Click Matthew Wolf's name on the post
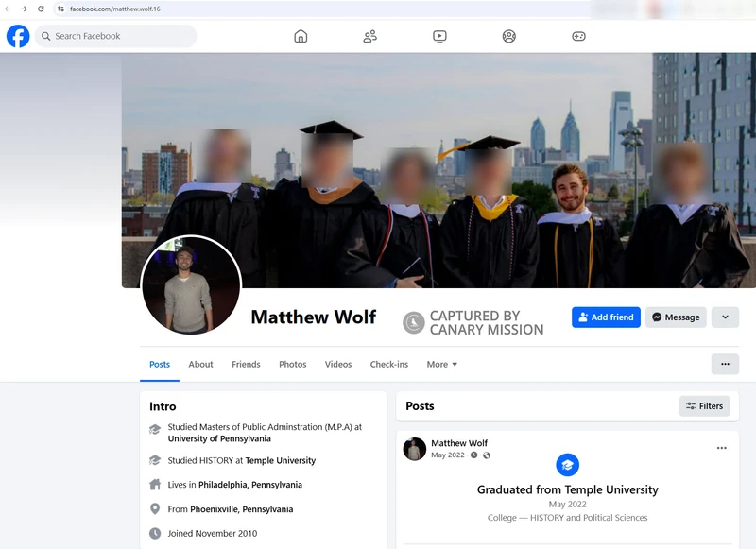This screenshot has height=549, width=756. pyautogui.click(x=461, y=442)
